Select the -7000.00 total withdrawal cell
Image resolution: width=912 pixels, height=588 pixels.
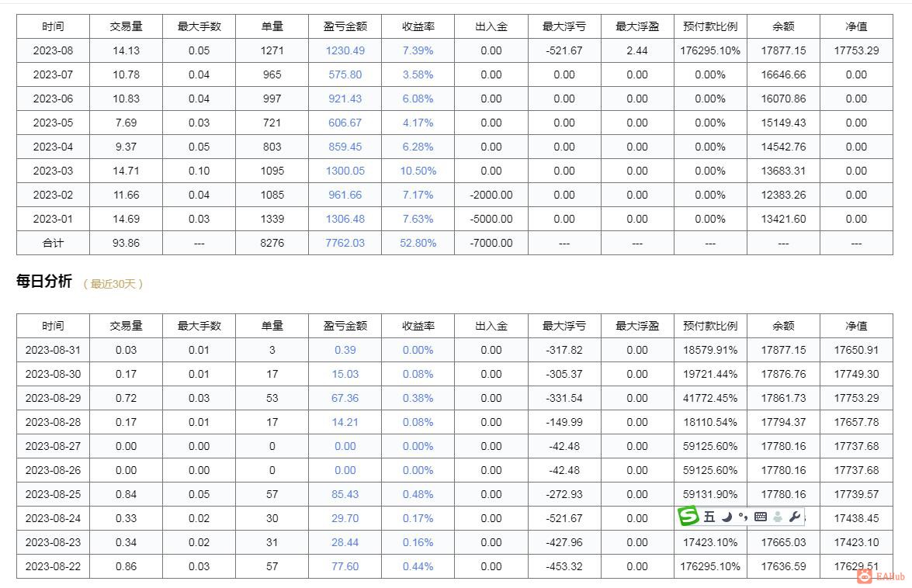[x=491, y=243]
